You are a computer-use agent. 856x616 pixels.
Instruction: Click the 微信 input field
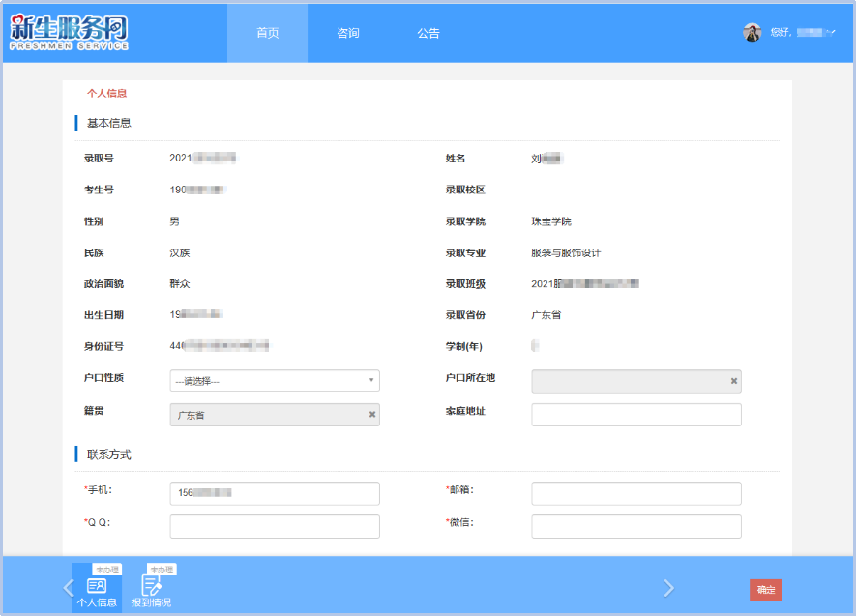(x=635, y=526)
